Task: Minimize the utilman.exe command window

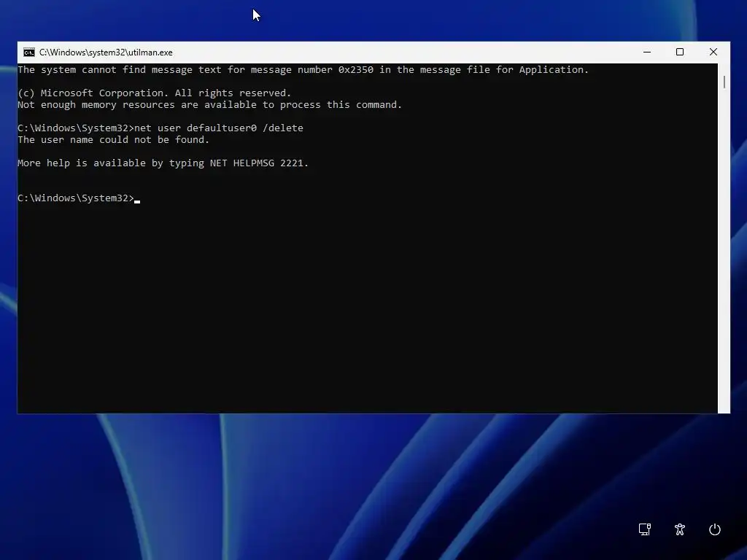Action: pos(647,52)
